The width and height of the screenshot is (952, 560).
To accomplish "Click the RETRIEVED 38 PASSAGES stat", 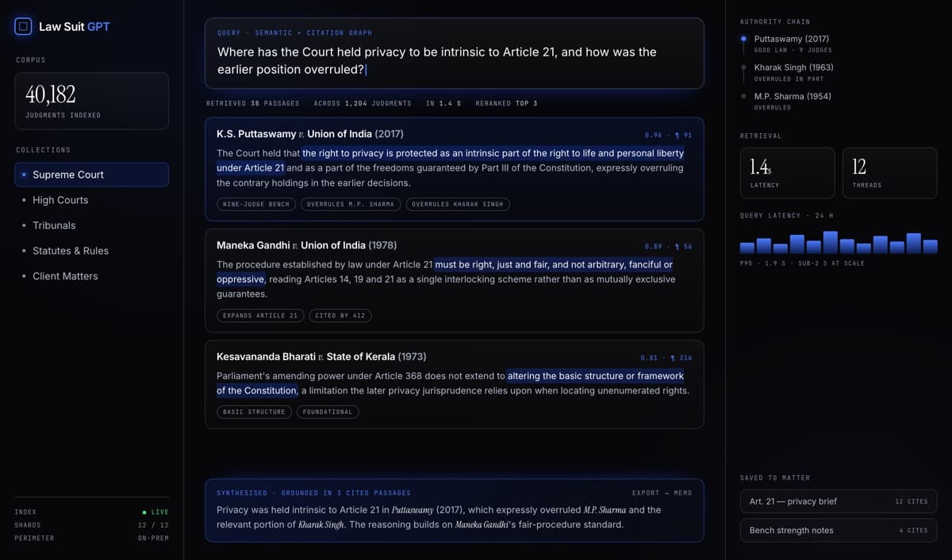I will pyautogui.click(x=252, y=103).
